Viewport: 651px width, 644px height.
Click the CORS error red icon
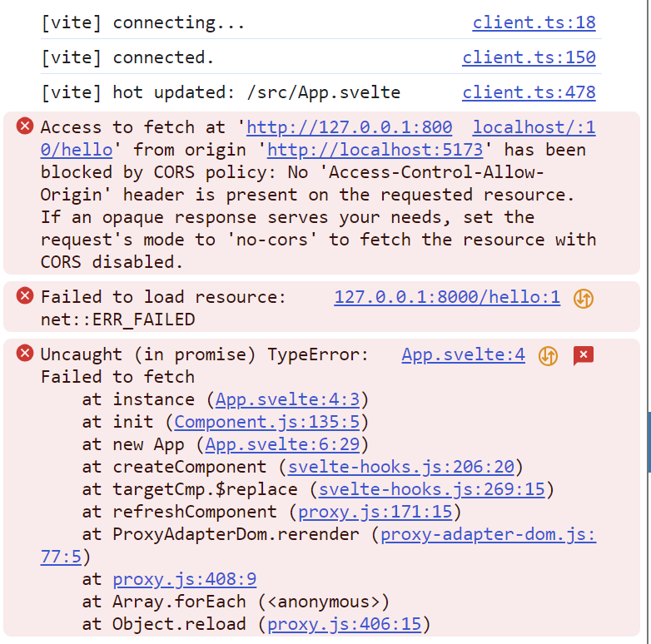[25, 126]
